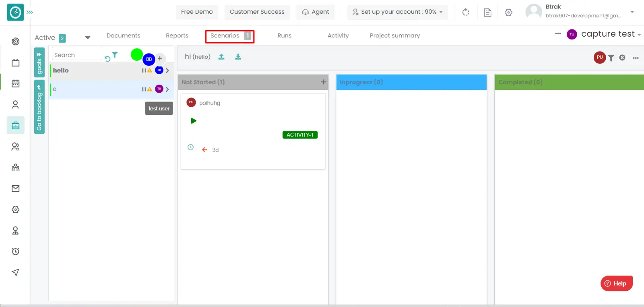
Task: Toggle the Go to backlog side tab
Action: [x=39, y=108]
